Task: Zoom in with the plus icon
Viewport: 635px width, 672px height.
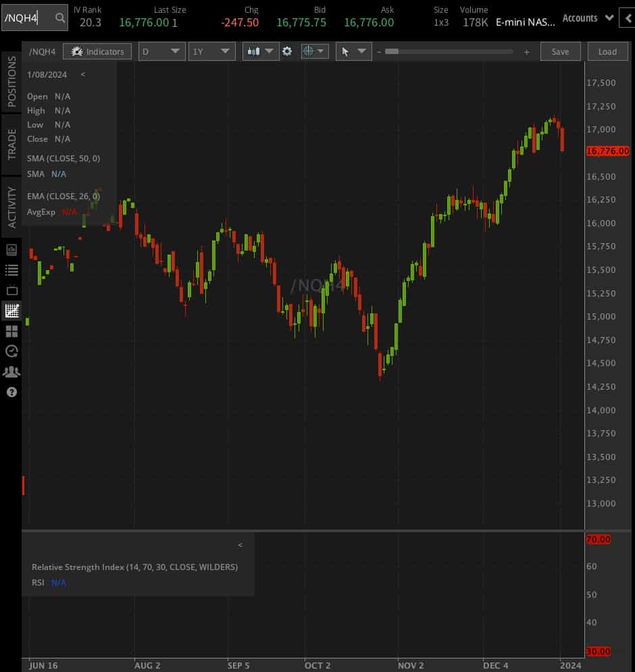Action: click(526, 52)
